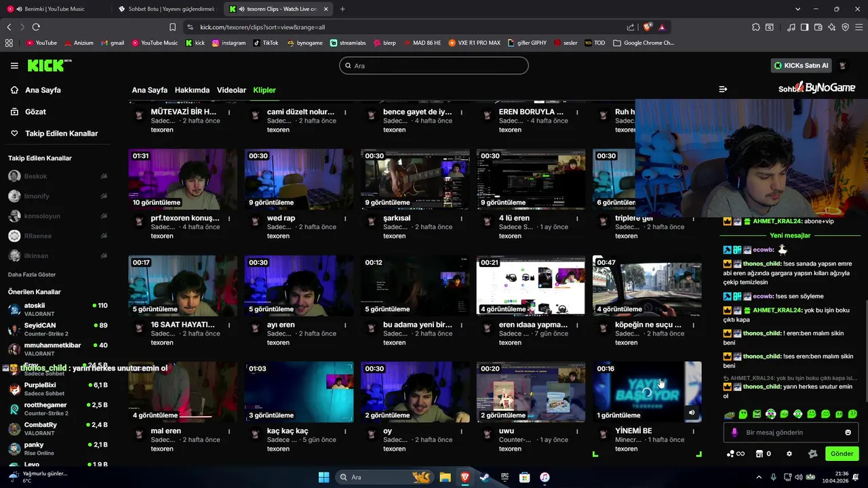The width and height of the screenshot is (868, 488).
Task: Click Daha Fazla Göster in sidebar
Action: click(32, 274)
